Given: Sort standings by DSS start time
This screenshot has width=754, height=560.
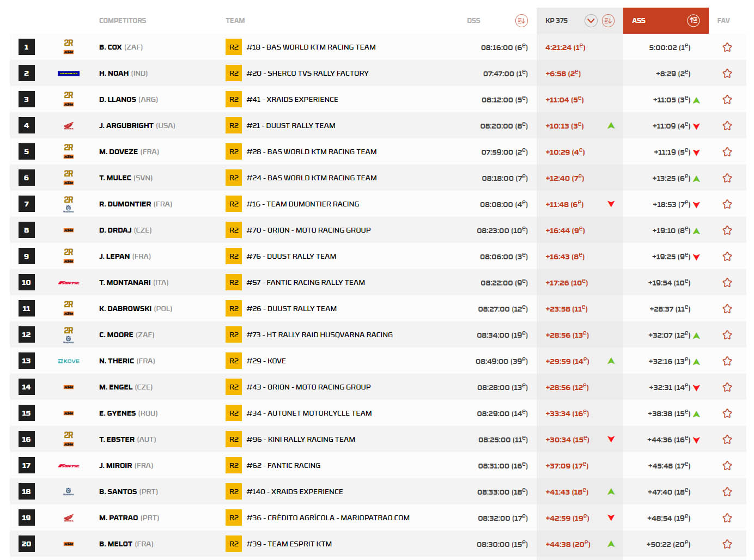Looking at the screenshot, I should point(521,21).
